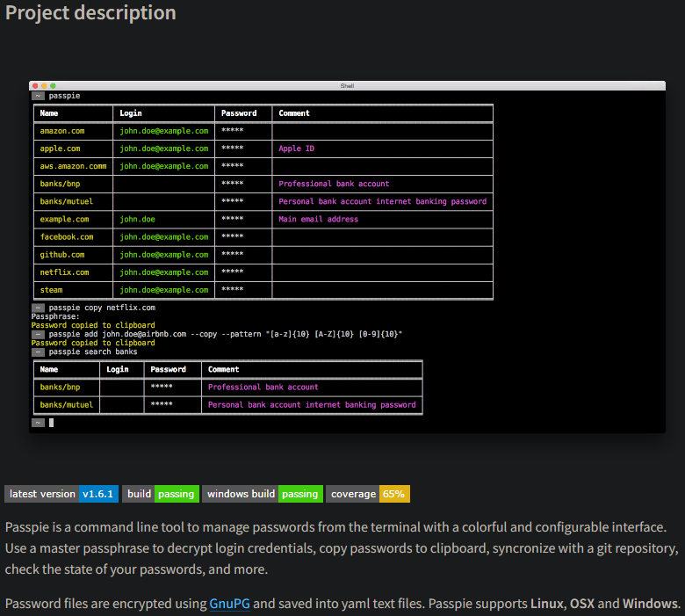Click the latest version v1.6.1 badge

point(61,494)
